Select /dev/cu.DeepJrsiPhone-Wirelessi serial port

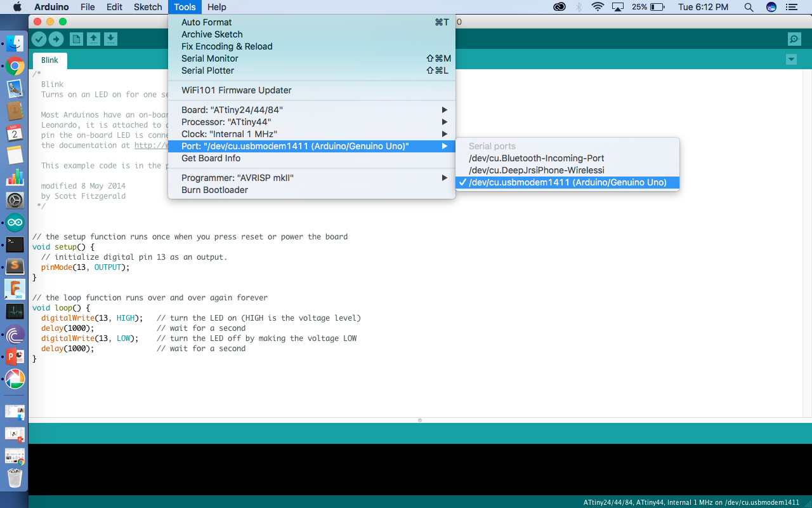567,170
